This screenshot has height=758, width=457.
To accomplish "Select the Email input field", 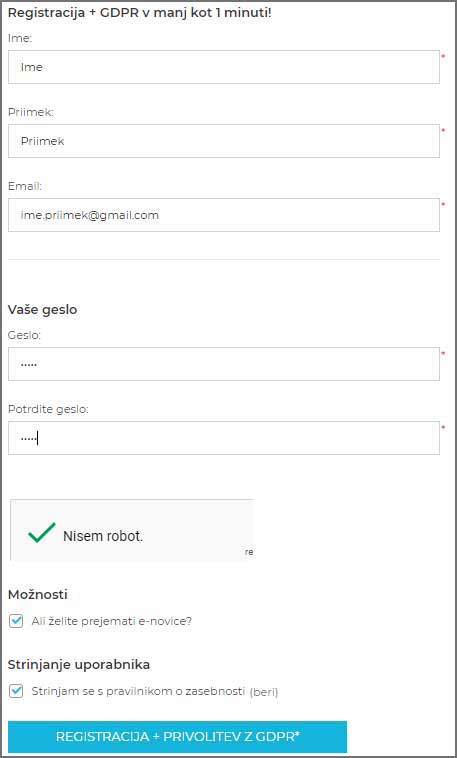I will click(x=224, y=215).
